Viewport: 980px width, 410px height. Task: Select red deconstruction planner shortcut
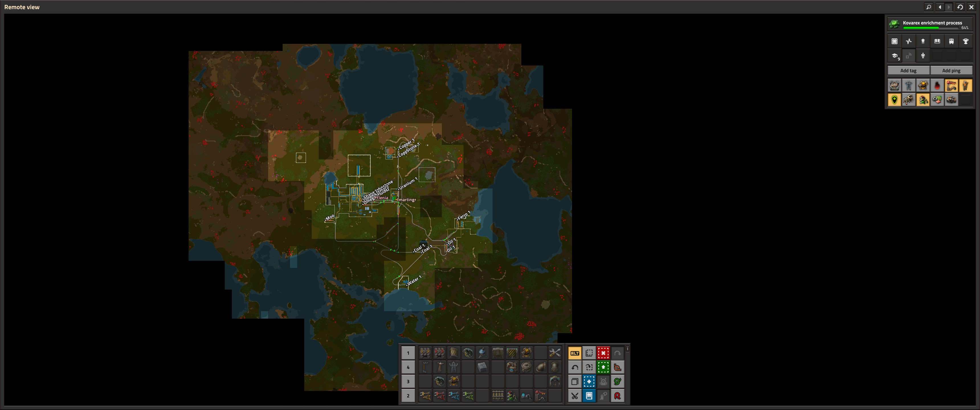click(x=603, y=353)
